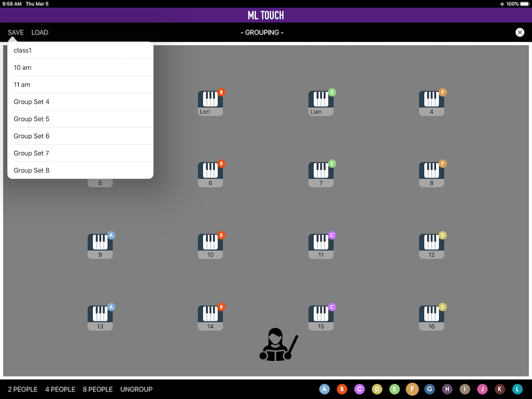Select group A color swatch
The height and width of the screenshot is (399, 532).
(325, 389)
